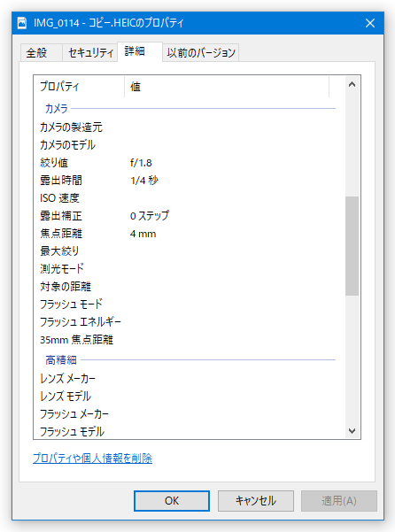Click the 値 column header

(227, 87)
